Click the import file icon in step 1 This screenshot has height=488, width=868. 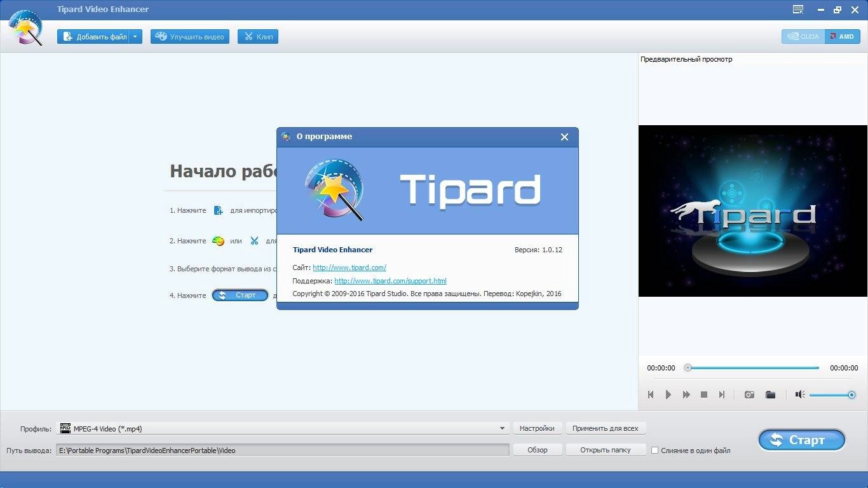pos(219,210)
